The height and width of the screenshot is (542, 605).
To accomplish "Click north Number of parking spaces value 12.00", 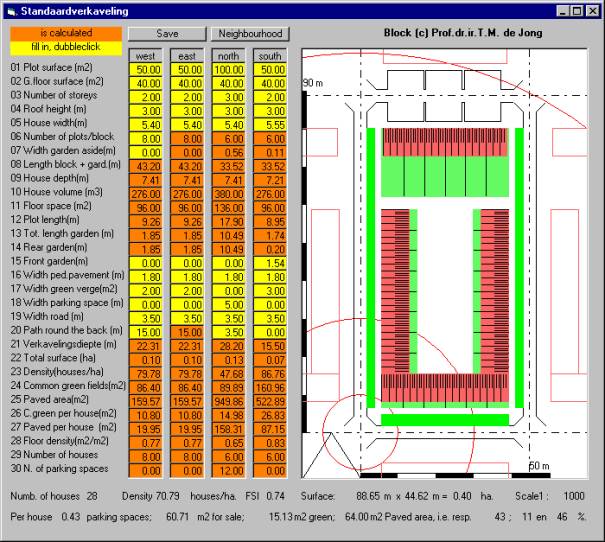I will point(228,471).
